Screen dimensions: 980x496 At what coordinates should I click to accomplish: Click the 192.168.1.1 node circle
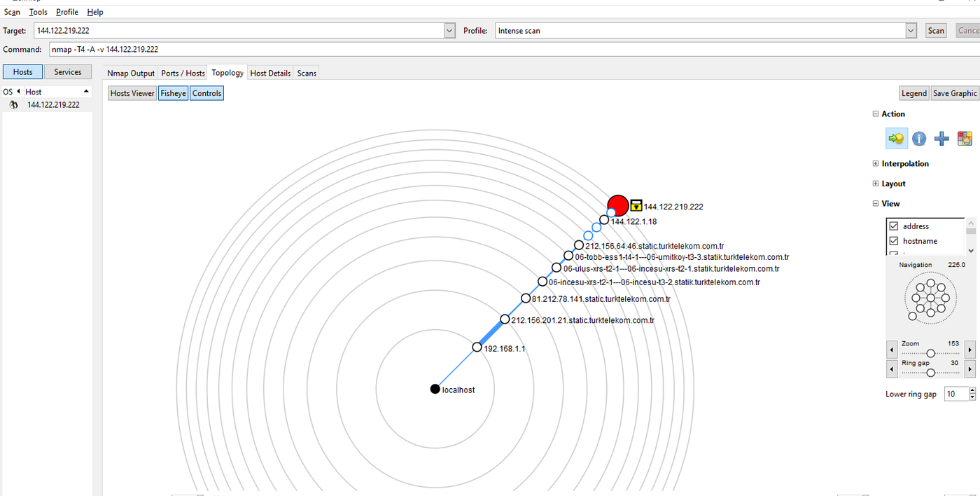pos(477,347)
